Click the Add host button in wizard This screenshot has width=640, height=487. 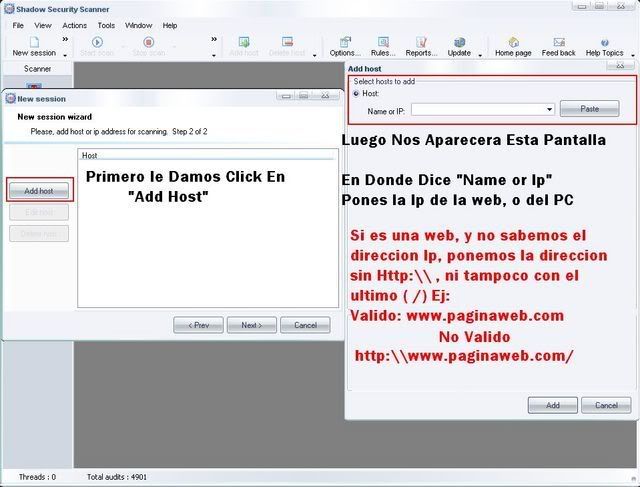[39, 191]
